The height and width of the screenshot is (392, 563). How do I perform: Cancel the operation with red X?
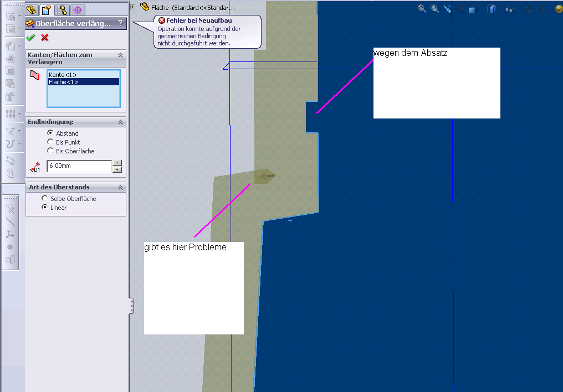pos(44,37)
